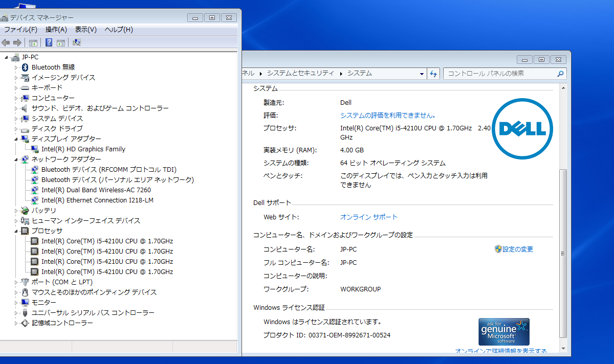Click the Bluetooth 無線 category icon
Screen dimensions: 614x364
coord(25,67)
